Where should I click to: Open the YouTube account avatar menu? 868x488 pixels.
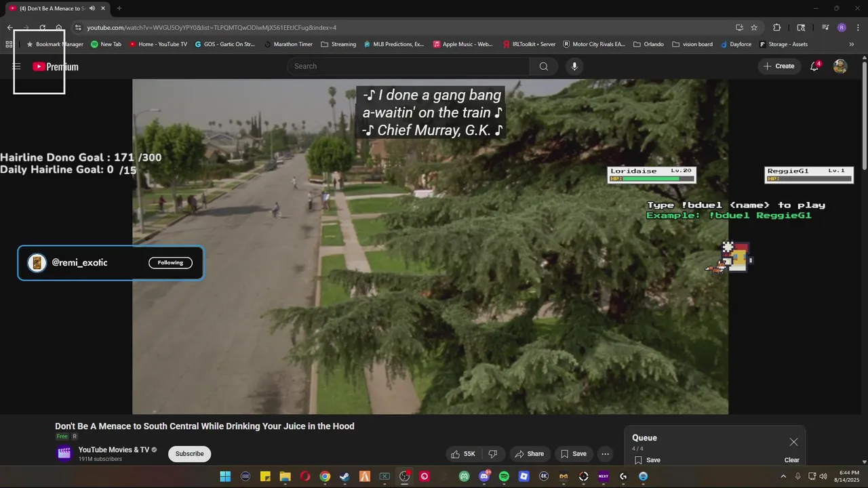840,66
